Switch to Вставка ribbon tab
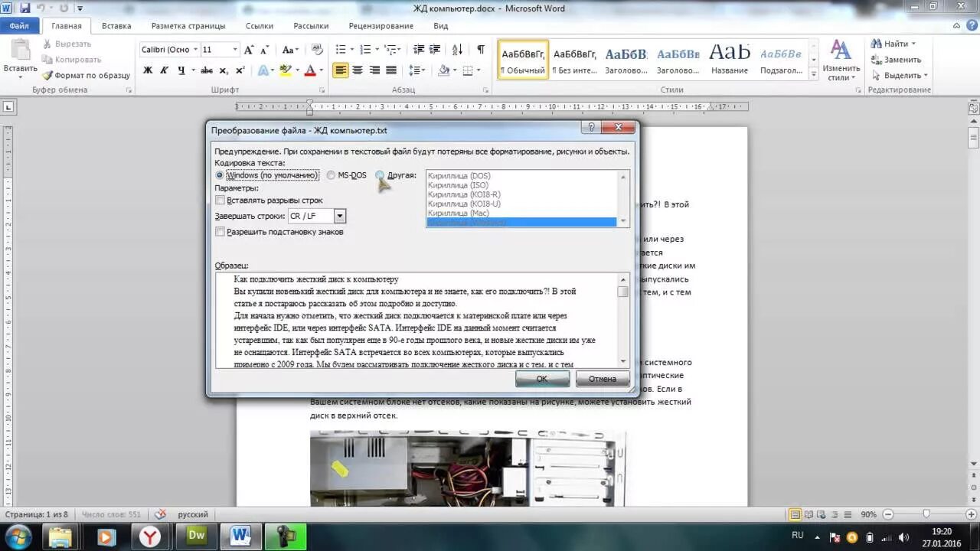Viewport: 980px width, 551px height. point(116,26)
